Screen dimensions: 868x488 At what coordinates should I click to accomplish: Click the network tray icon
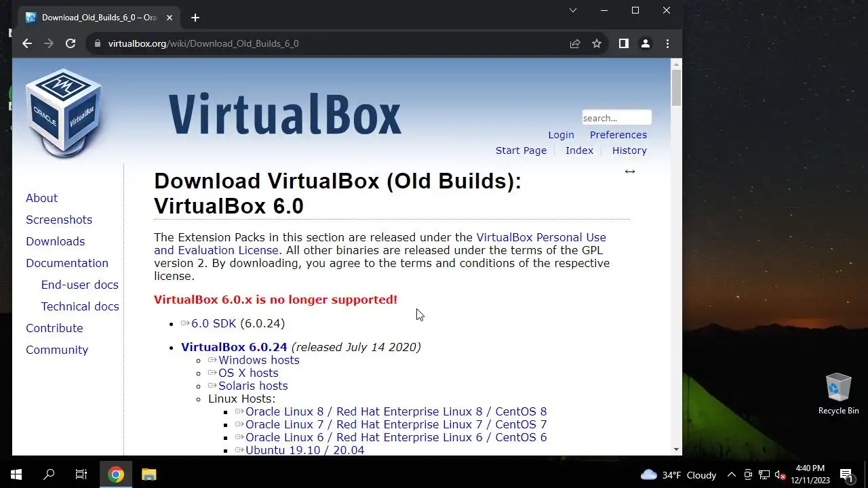click(x=764, y=474)
